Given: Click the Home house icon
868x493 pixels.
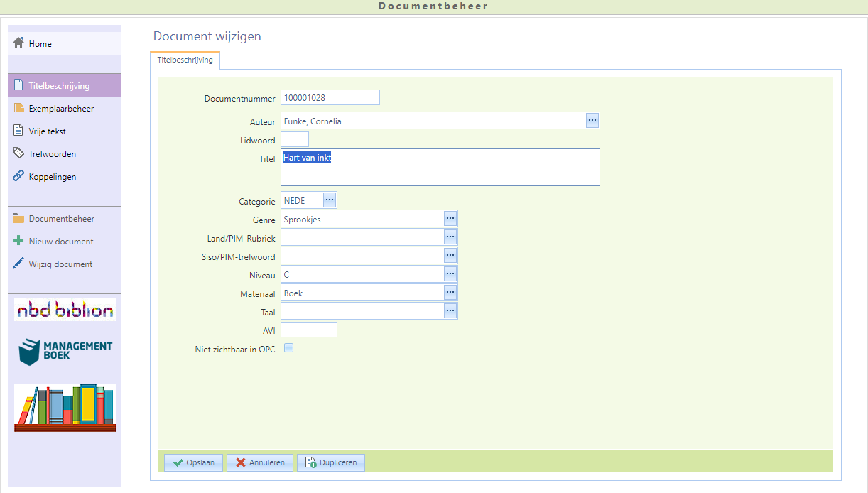Looking at the screenshot, I should coord(19,43).
